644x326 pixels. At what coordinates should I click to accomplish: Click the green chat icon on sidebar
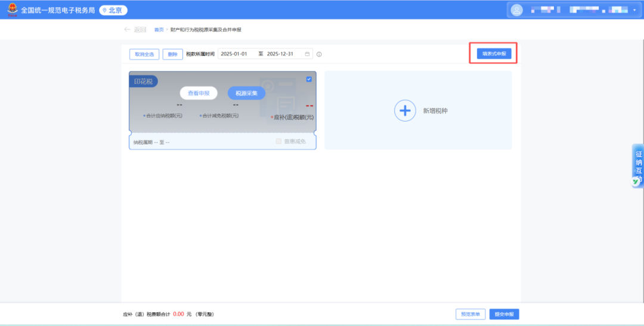coord(636,181)
